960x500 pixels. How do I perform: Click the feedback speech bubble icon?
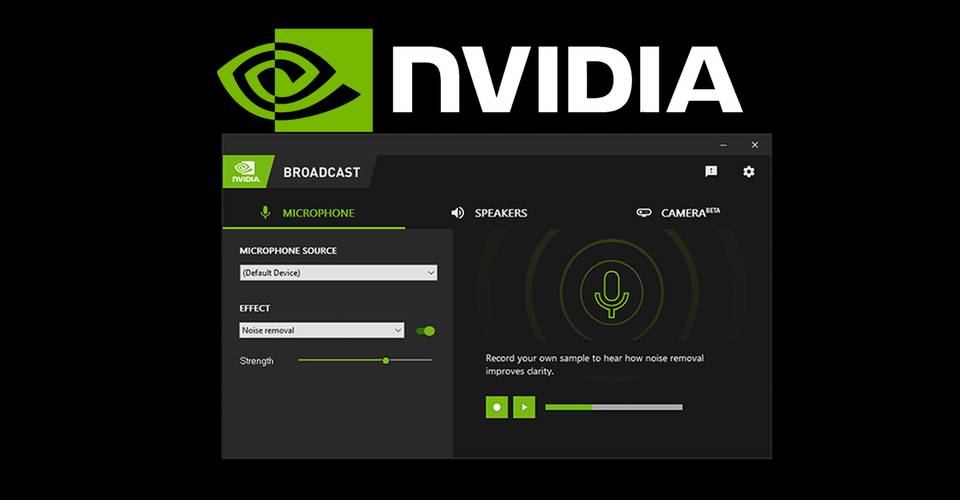click(711, 171)
